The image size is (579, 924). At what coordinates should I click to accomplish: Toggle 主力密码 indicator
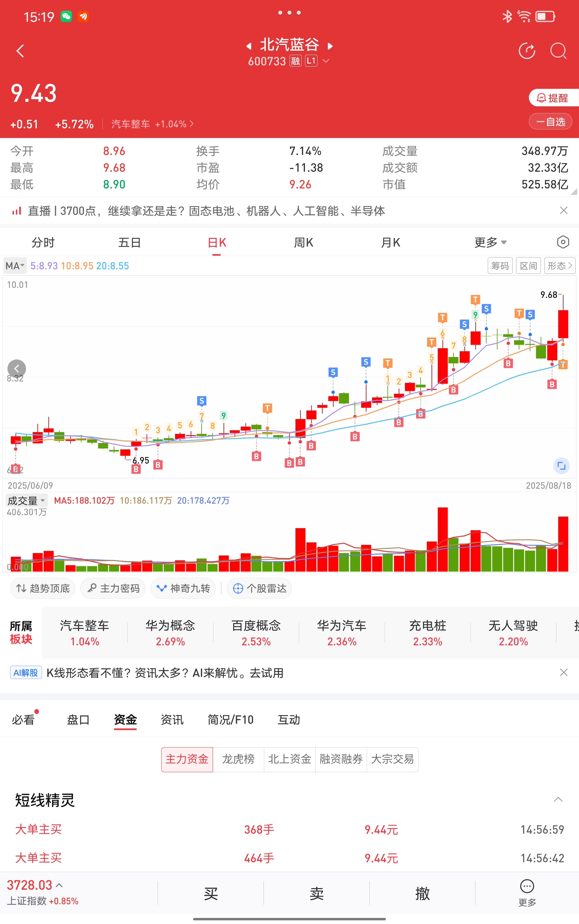pos(113,588)
